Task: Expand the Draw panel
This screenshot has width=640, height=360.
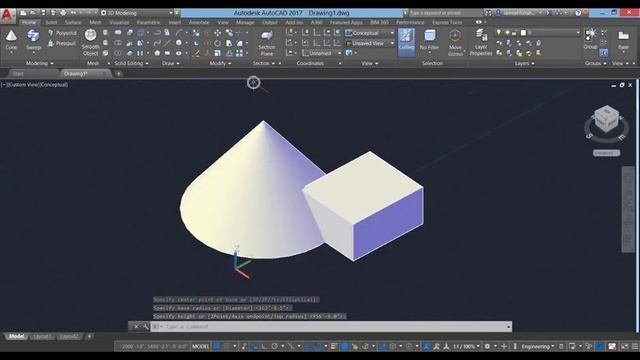Action: tap(171, 63)
